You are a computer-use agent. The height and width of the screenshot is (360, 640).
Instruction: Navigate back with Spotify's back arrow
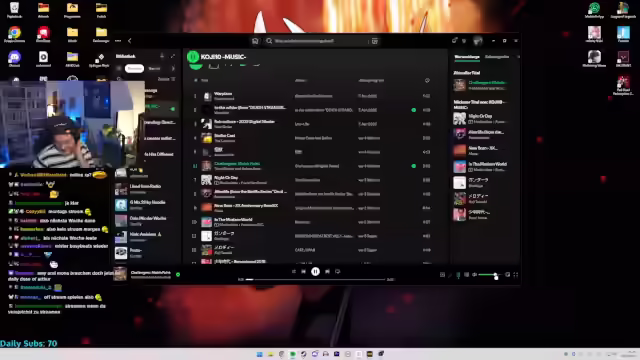click(130, 41)
